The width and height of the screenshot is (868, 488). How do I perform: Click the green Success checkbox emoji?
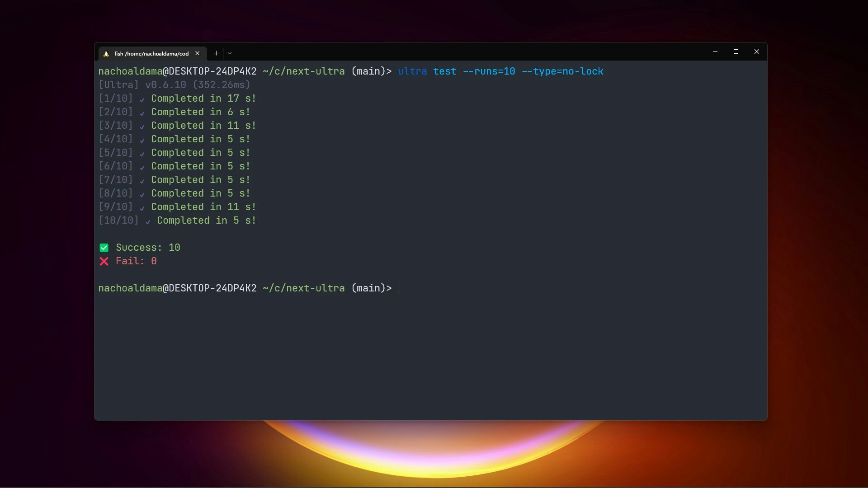tap(104, 248)
